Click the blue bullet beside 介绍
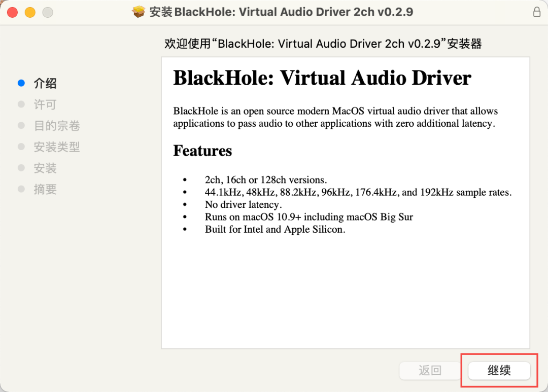This screenshot has height=392, width=548. [21, 83]
